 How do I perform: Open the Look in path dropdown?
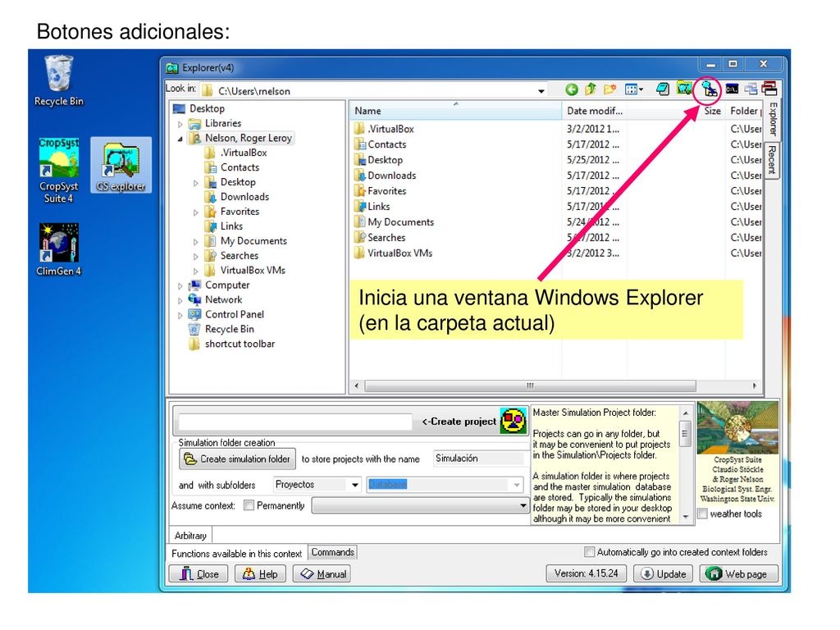tap(541, 91)
